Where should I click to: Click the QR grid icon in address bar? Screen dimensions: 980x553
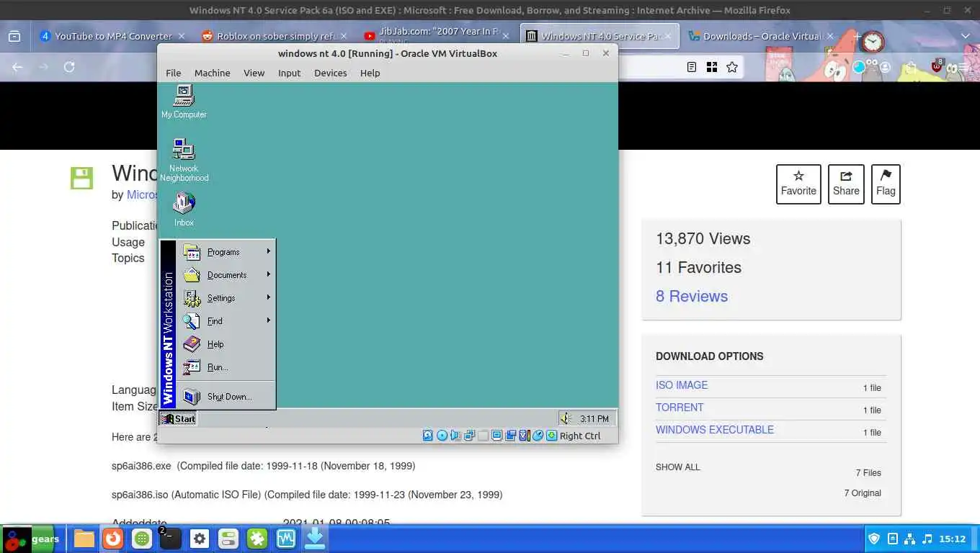coord(712,67)
